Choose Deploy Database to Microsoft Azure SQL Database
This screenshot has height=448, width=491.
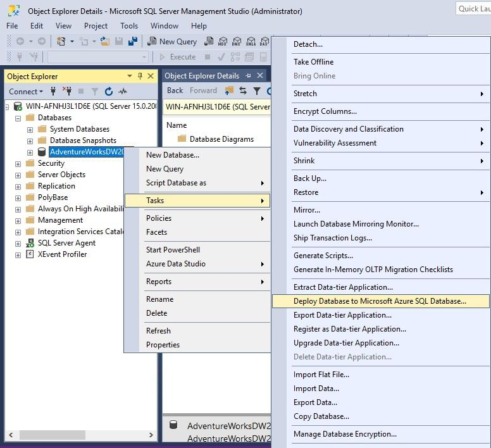click(380, 301)
